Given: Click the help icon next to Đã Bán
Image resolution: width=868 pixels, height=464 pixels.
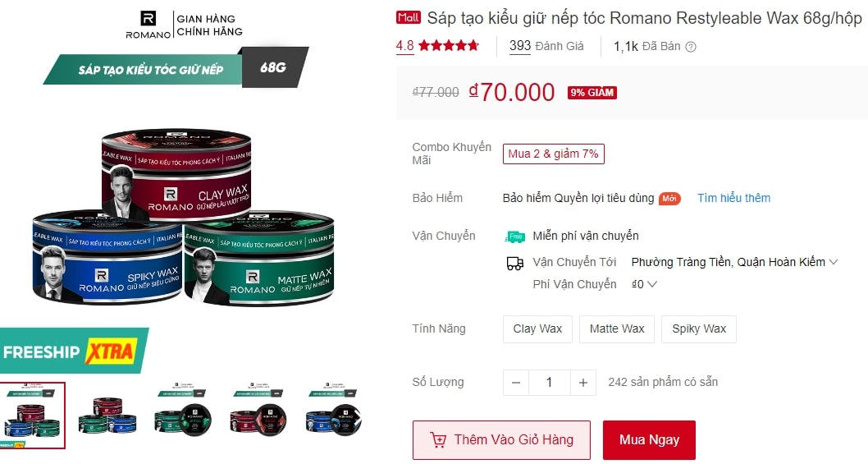Looking at the screenshot, I should pos(690,47).
